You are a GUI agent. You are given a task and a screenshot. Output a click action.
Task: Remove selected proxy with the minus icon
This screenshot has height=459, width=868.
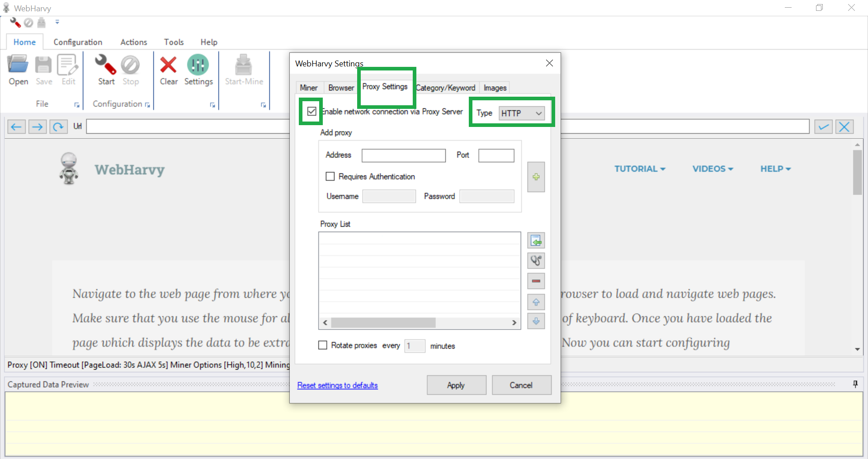(x=536, y=281)
